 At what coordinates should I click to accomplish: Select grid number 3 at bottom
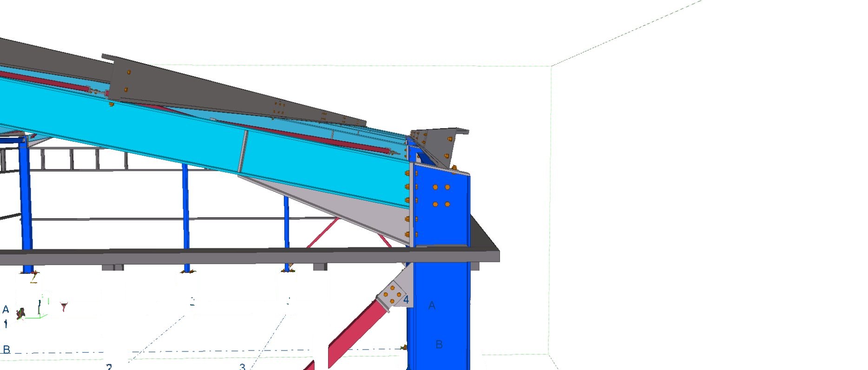[x=242, y=367]
